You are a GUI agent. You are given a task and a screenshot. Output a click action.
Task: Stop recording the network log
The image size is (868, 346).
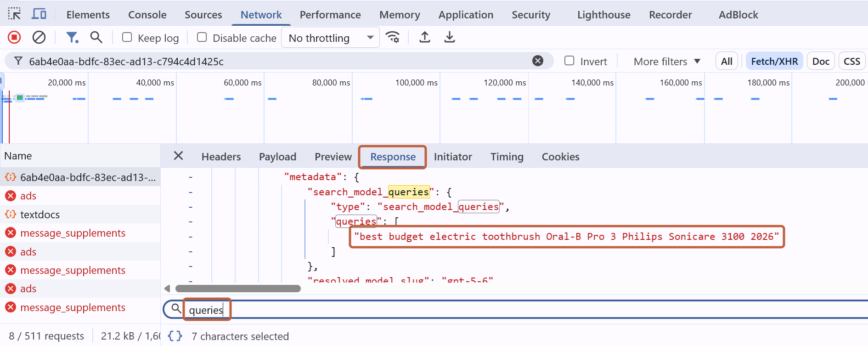coord(14,37)
